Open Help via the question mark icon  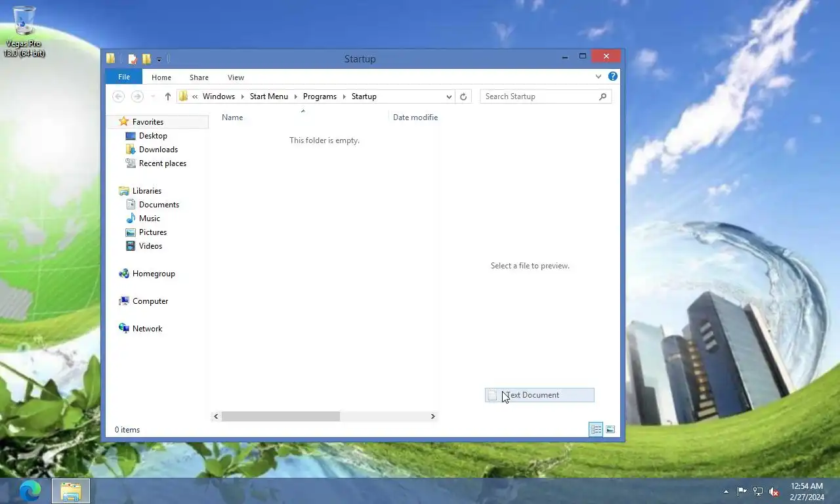(613, 76)
